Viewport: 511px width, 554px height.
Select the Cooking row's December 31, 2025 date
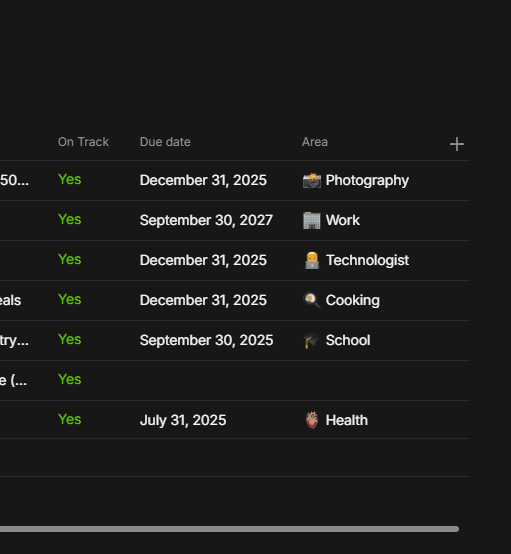pyautogui.click(x=203, y=300)
